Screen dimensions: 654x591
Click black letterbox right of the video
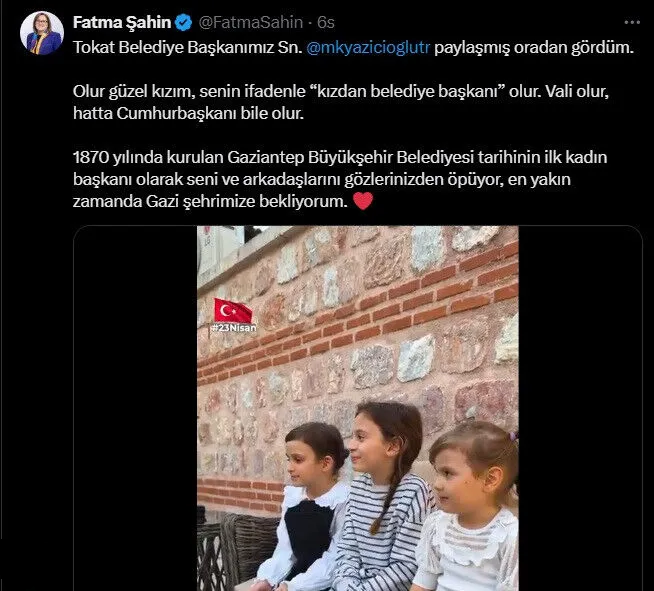(x=580, y=408)
